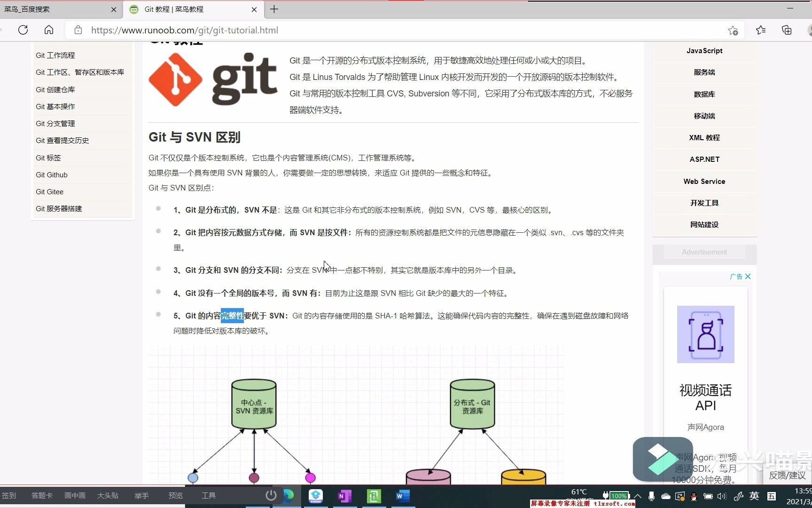Open Git 服务器搭建 chapter
812x508 pixels.
tap(59, 208)
